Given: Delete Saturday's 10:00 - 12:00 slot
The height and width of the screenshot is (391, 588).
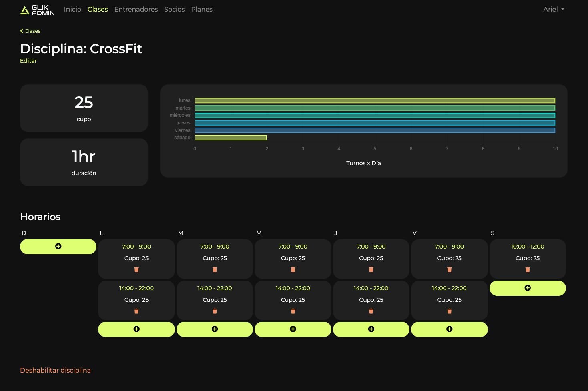Looking at the screenshot, I should pos(528,270).
